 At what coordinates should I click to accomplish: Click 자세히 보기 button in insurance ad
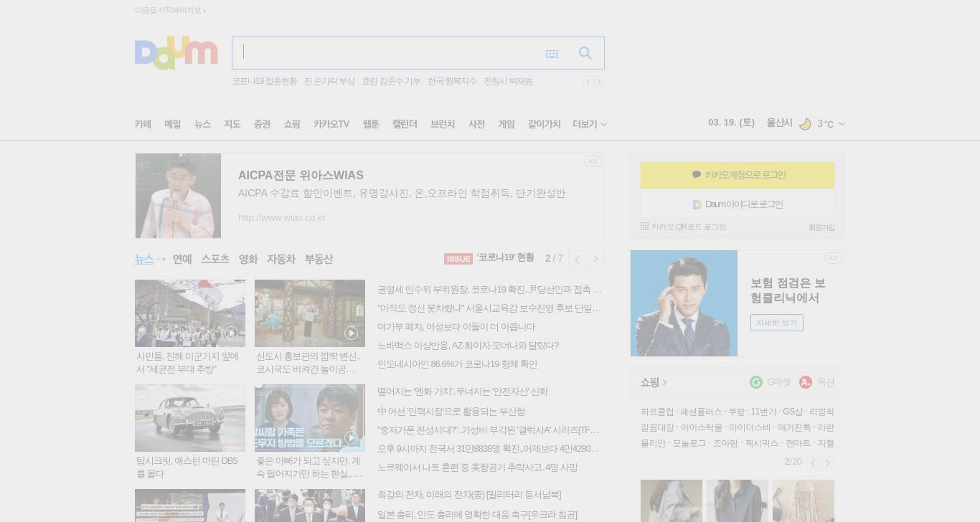pyautogui.click(x=777, y=323)
